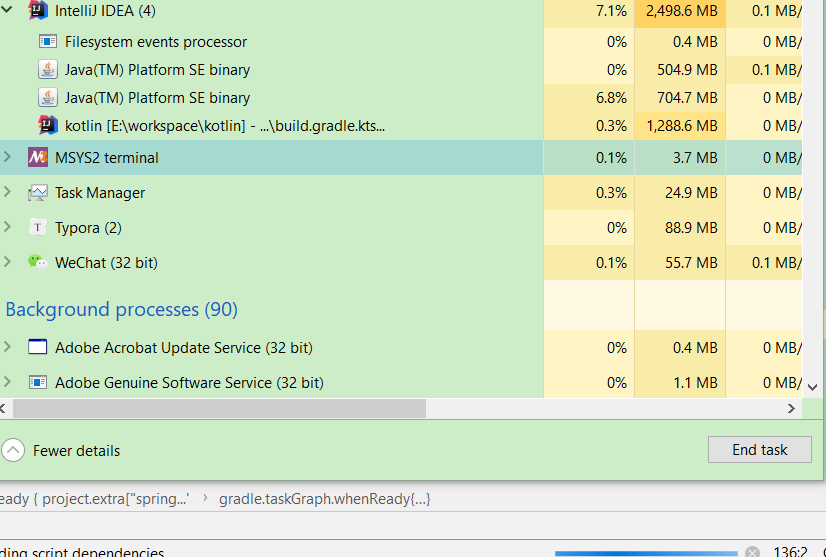Screen dimensions: 826x557
Task: Click the script dependencies status text
Action: (82, 552)
